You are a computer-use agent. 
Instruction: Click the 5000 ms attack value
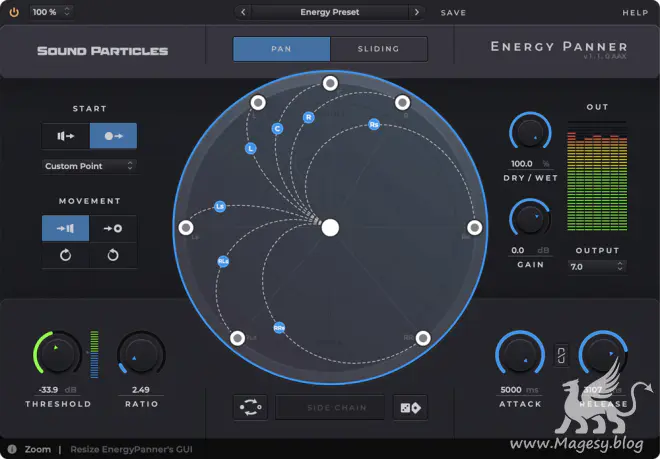coord(519,390)
